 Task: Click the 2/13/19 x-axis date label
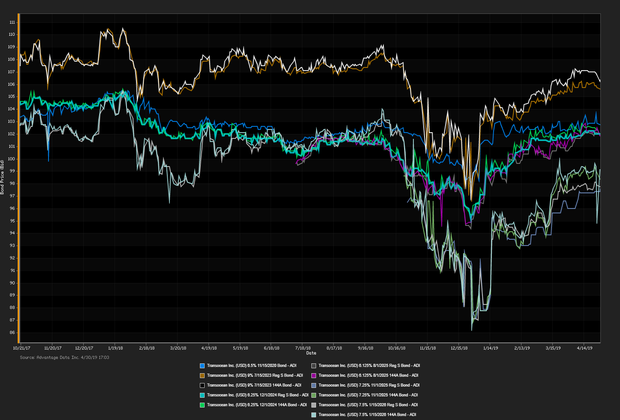click(522, 348)
